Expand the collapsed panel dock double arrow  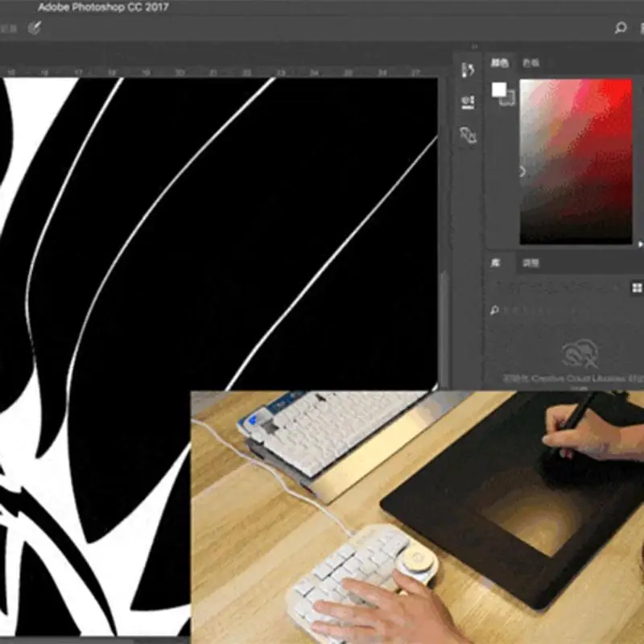(x=474, y=47)
